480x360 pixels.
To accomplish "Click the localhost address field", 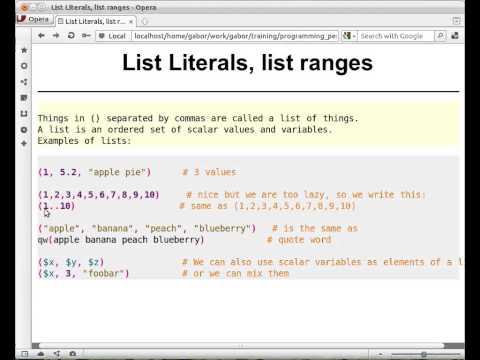I will tap(235, 36).
